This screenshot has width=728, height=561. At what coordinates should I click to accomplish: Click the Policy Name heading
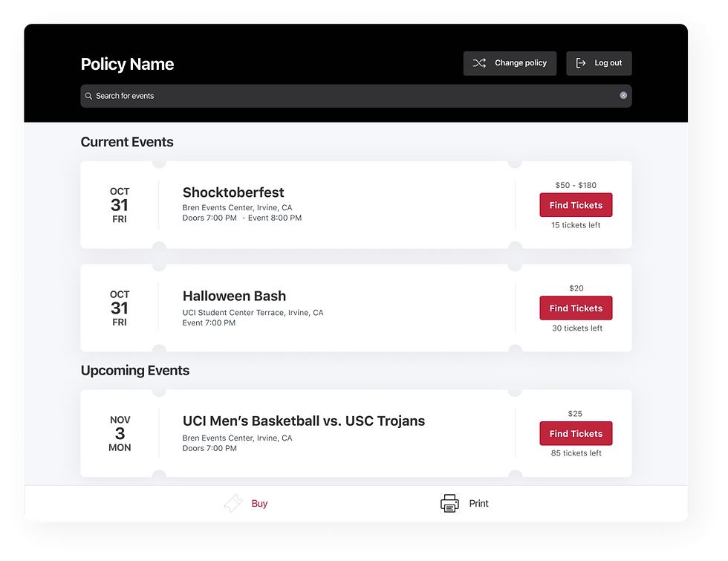[x=127, y=64]
